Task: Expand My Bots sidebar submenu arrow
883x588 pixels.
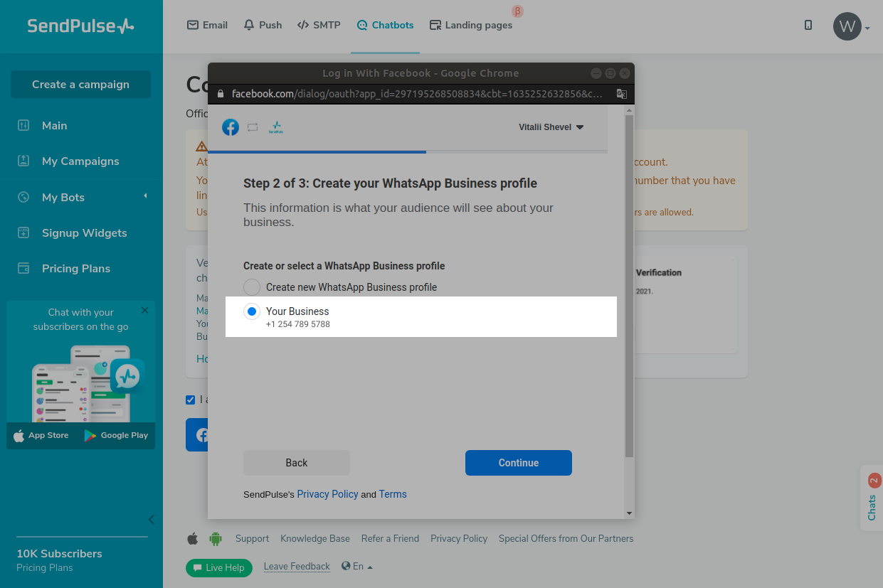Action: (145, 196)
